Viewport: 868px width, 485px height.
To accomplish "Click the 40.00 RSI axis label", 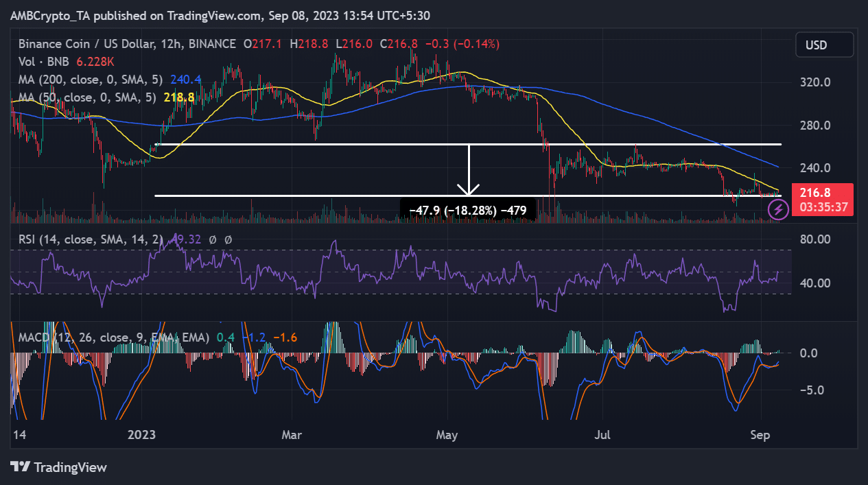I will [x=817, y=283].
